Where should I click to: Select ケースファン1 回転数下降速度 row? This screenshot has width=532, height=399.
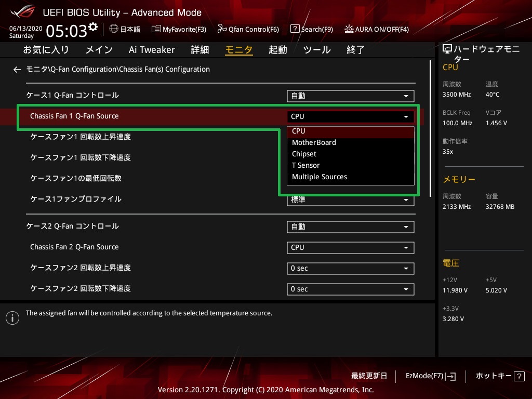[81, 157]
